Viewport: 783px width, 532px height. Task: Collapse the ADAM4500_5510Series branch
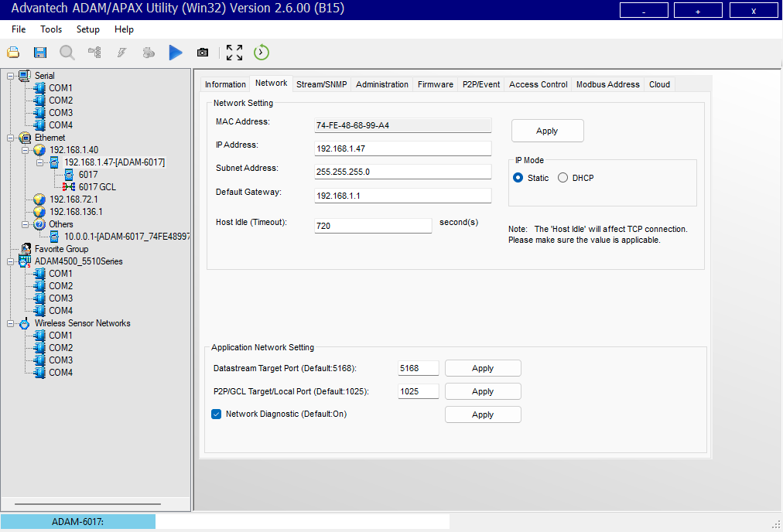[11, 261]
